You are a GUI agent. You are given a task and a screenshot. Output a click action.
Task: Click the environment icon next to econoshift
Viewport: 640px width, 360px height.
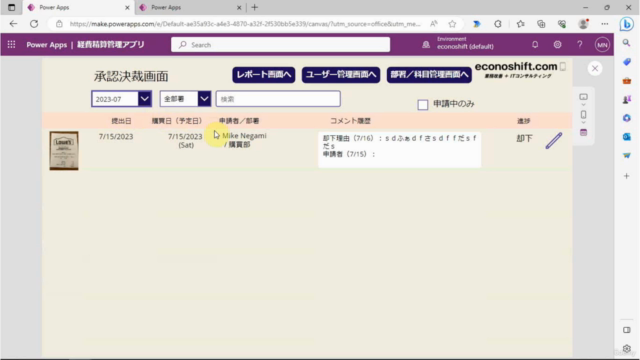click(x=426, y=44)
